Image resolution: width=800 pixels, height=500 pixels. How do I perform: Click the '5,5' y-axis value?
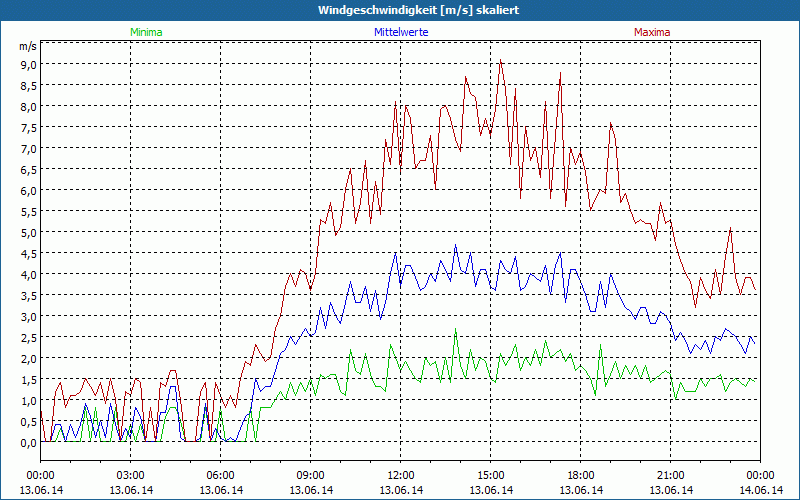tap(29, 212)
